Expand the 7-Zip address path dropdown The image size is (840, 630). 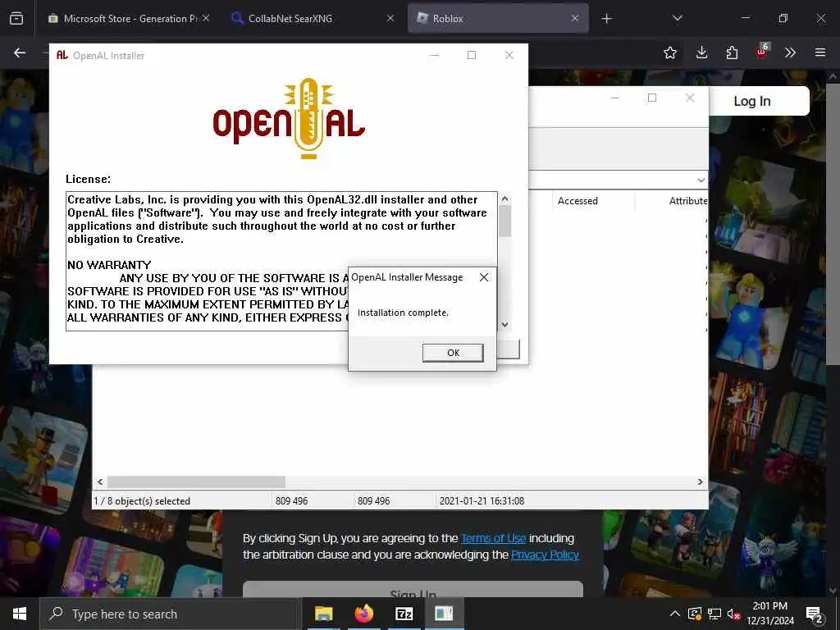(701, 180)
